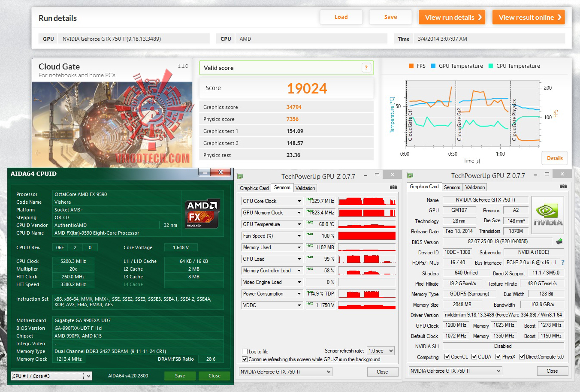Click the Save button in AIDA64 CPUID

click(x=180, y=376)
